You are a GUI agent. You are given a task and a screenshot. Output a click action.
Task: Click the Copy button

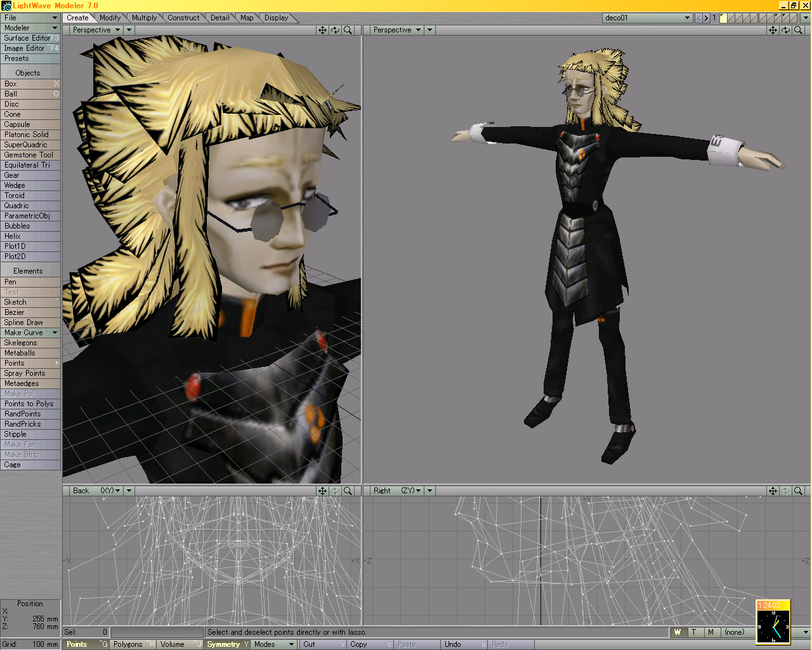(x=370, y=644)
